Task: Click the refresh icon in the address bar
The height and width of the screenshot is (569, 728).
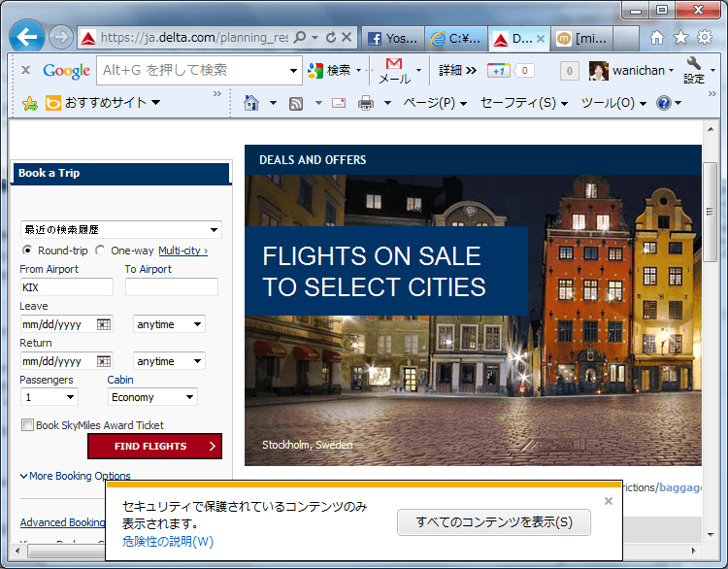Action: point(331,38)
